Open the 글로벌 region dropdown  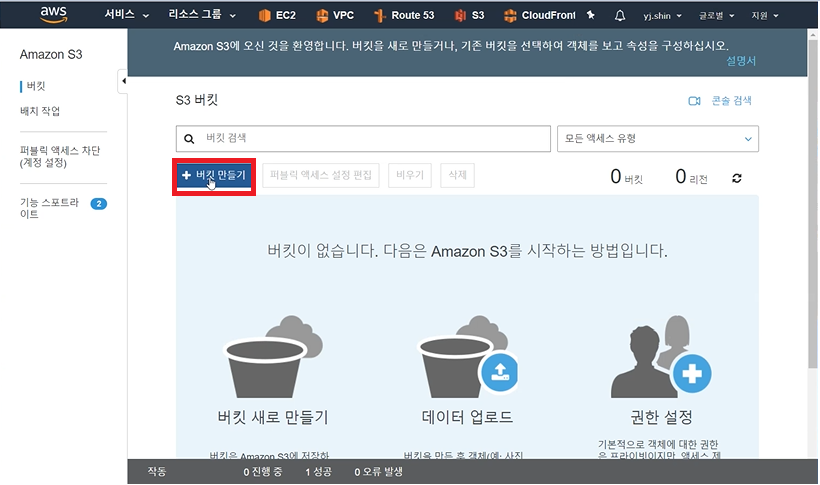pos(716,16)
